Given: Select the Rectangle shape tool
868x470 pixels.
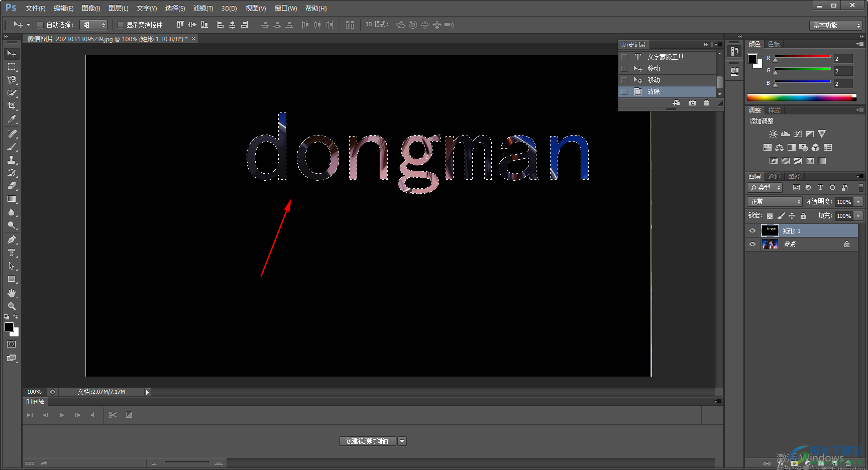Looking at the screenshot, I should [x=12, y=279].
